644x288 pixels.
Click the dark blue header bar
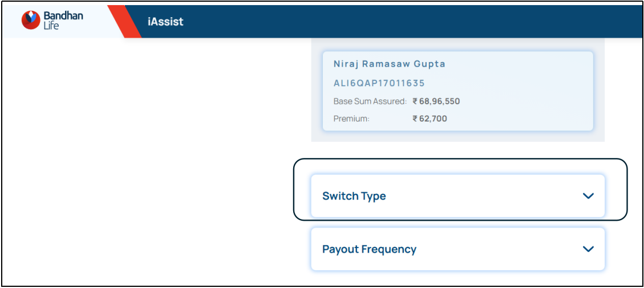click(399, 22)
